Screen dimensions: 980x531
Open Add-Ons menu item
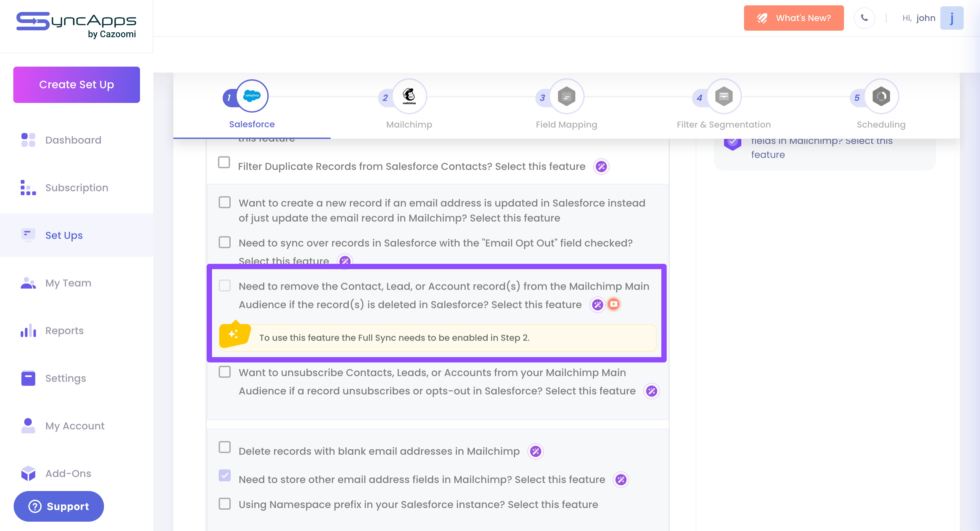(x=68, y=473)
